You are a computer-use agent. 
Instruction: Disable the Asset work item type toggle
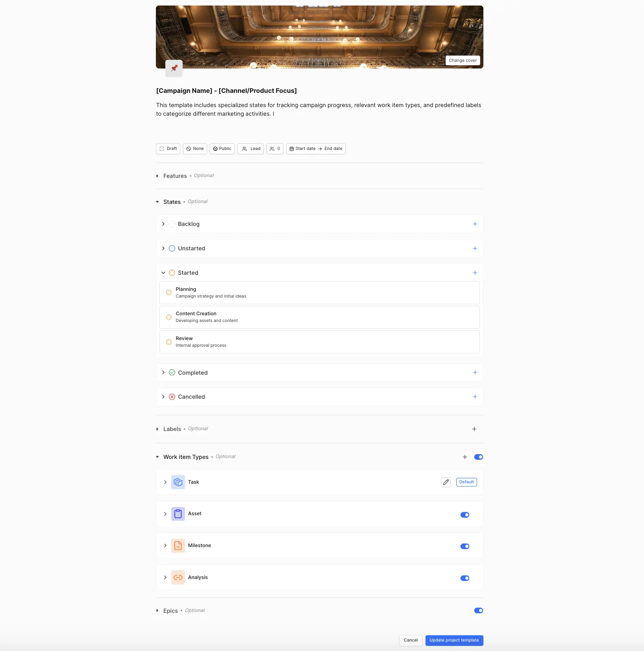pos(465,515)
